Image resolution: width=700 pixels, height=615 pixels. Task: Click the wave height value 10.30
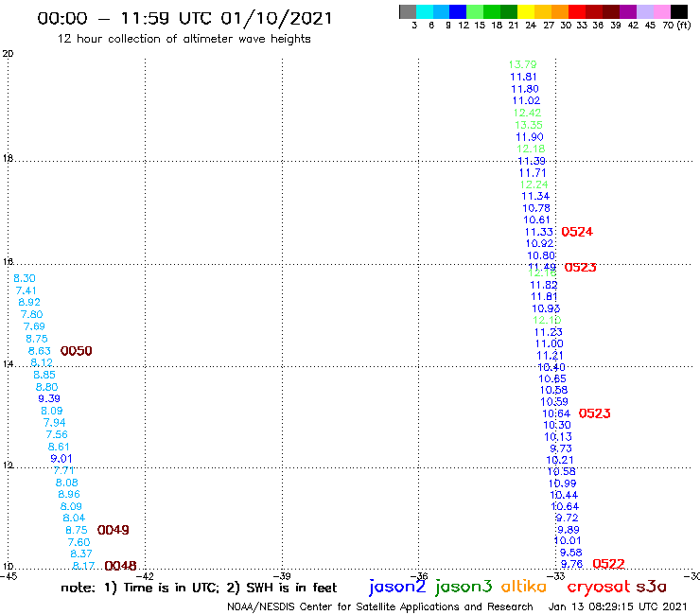coord(557,425)
